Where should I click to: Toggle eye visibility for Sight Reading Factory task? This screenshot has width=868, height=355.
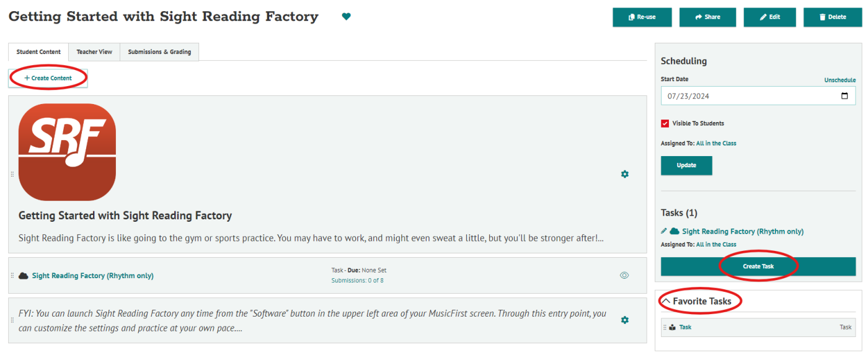coord(624,276)
